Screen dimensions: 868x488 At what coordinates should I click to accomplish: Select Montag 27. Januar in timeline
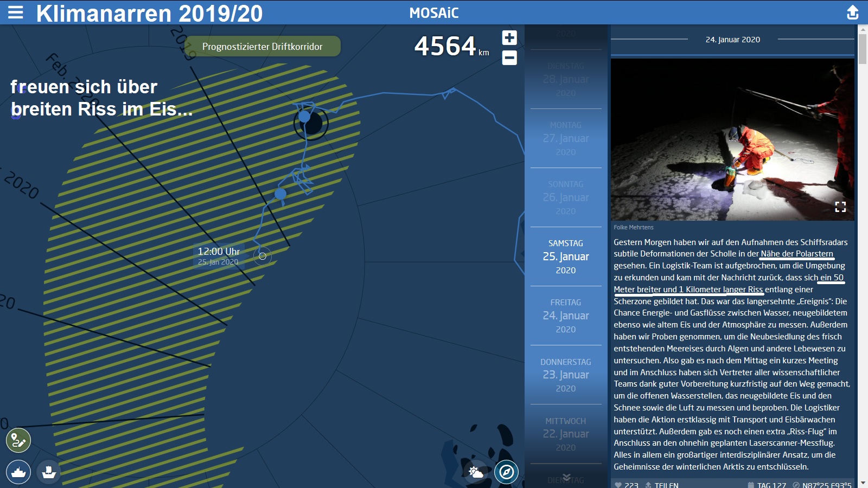[x=566, y=138]
